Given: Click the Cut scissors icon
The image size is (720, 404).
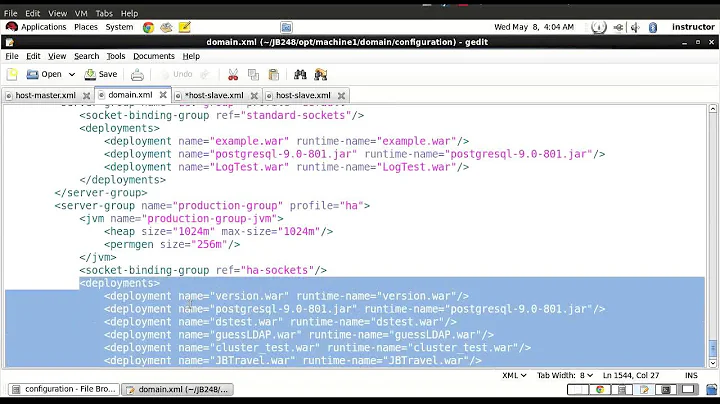Looking at the screenshot, I should pyautogui.click(x=233, y=74).
